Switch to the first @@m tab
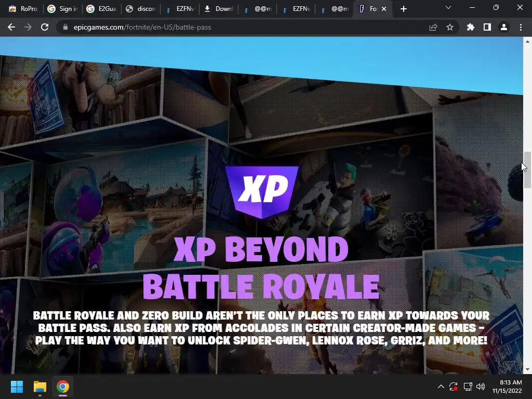Screen dimensions: 532x399 (x=258, y=9)
